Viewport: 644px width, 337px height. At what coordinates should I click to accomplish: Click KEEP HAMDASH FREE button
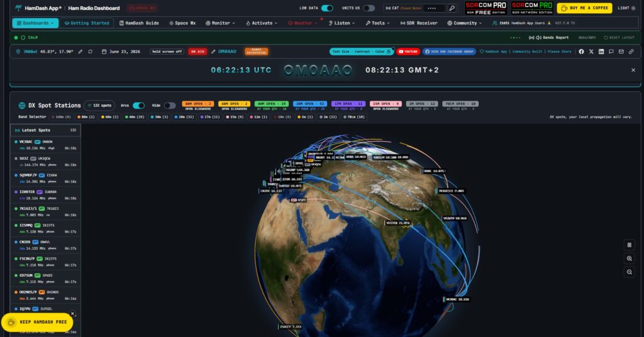tap(37, 322)
